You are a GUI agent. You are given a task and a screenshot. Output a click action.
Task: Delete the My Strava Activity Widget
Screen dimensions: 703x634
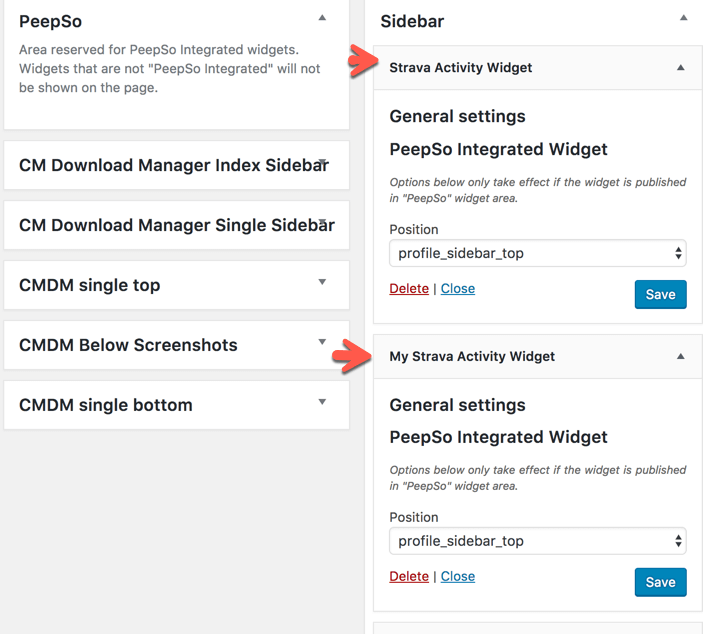pyautogui.click(x=409, y=577)
